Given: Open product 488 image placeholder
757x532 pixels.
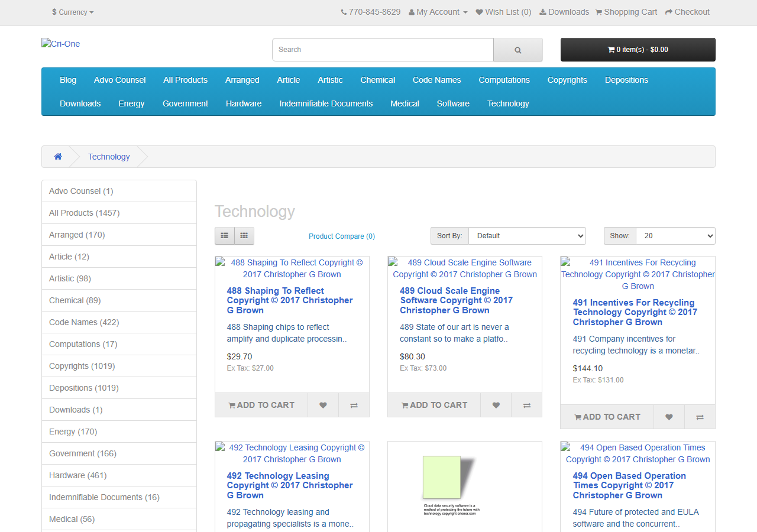Looking at the screenshot, I should 292,268.
